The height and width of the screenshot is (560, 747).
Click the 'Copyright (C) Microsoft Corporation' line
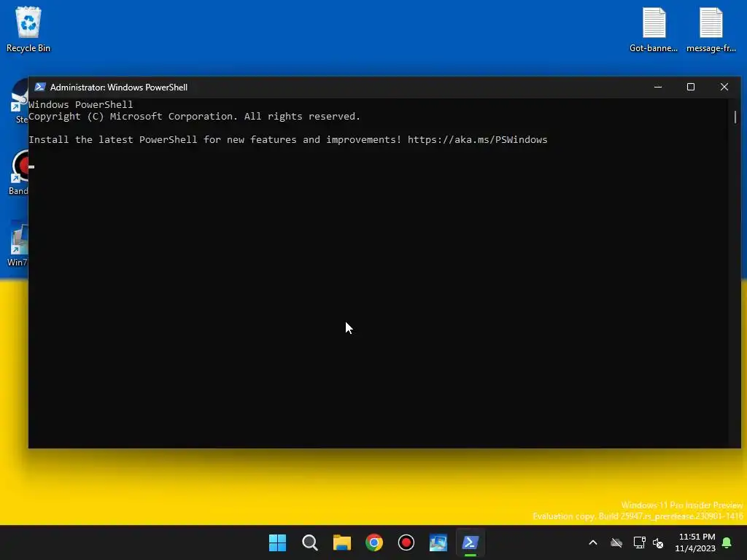pos(194,116)
